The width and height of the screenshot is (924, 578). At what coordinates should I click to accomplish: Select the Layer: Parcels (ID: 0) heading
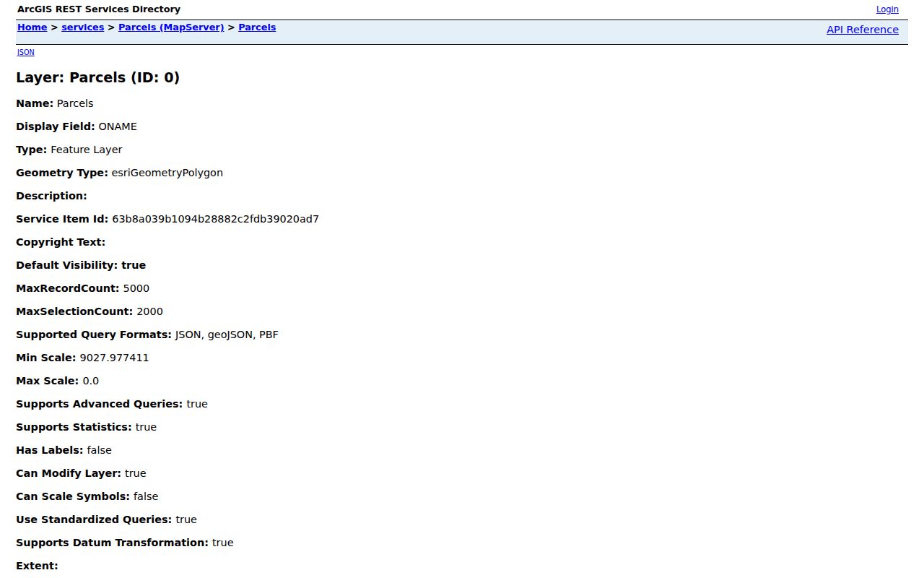(97, 77)
